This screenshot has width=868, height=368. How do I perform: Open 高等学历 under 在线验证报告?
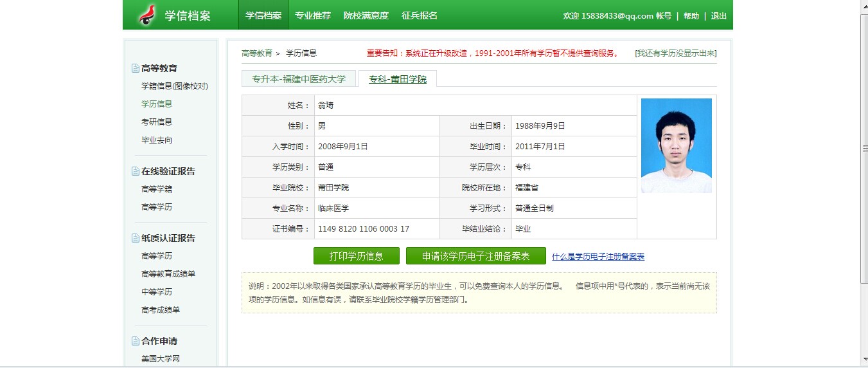click(x=157, y=207)
